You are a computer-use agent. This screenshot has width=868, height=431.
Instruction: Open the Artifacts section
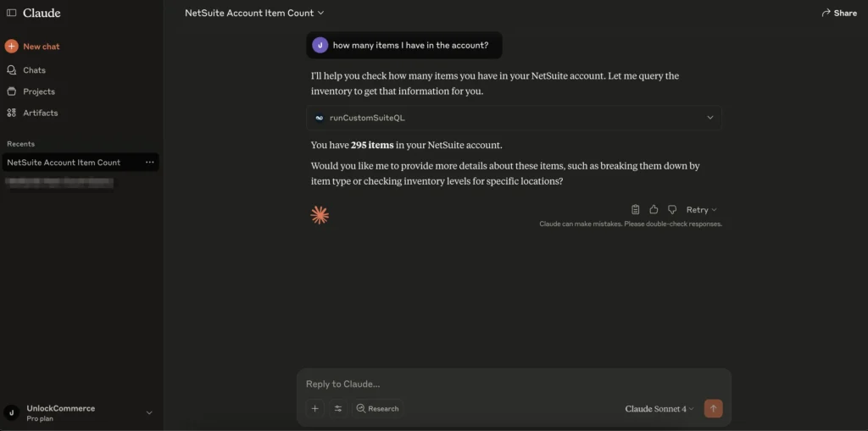tap(40, 113)
